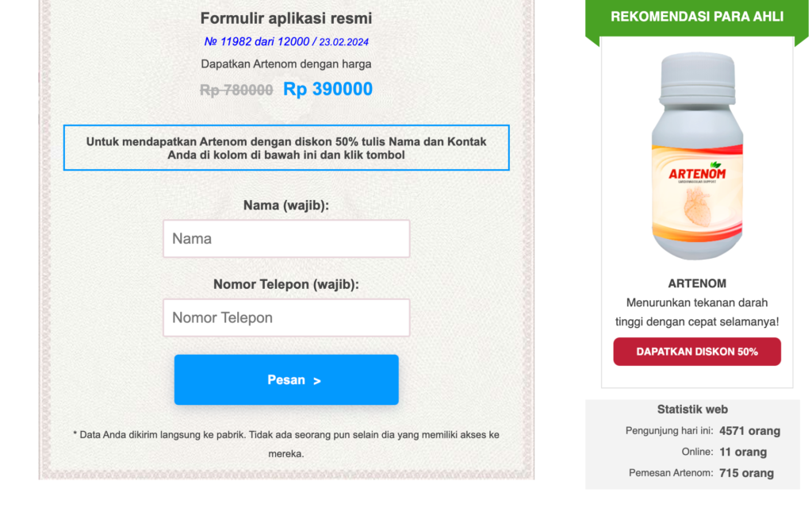Open the Artenom bottle product image
The image size is (812, 508).
pyautogui.click(x=697, y=157)
